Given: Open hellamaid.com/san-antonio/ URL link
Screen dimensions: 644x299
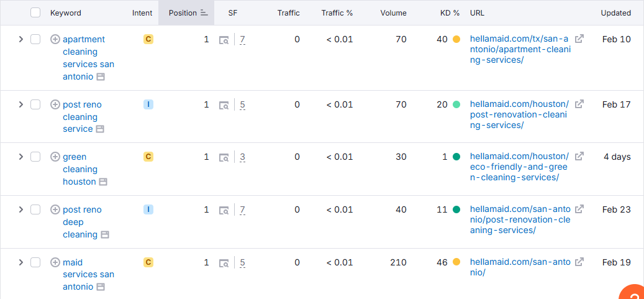Looking at the screenshot, I should (x=520, y=267).
